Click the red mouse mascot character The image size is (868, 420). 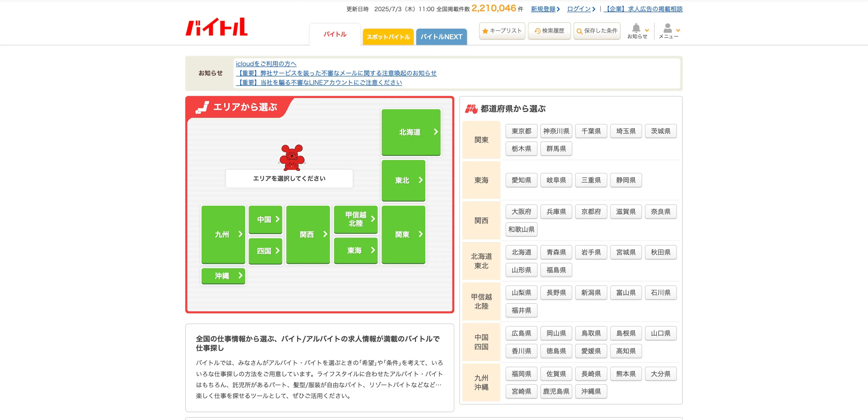click(292, 158)
